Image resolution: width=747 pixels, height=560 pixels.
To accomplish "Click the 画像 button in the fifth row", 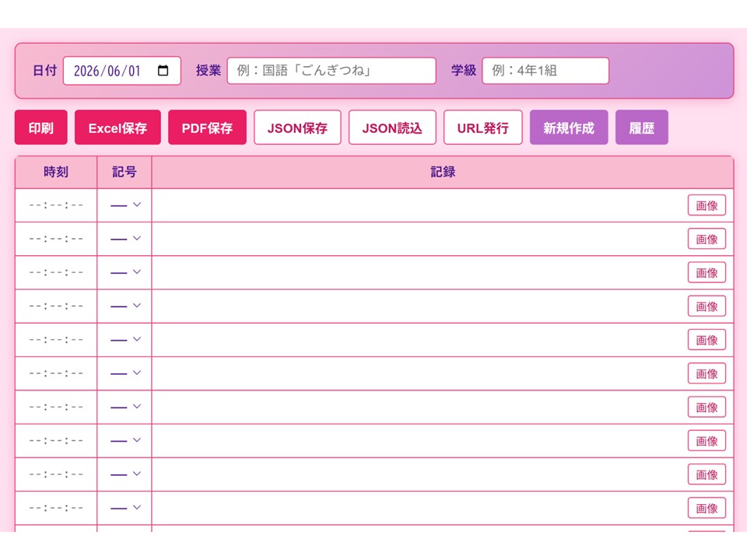I will tap(707, 340).
